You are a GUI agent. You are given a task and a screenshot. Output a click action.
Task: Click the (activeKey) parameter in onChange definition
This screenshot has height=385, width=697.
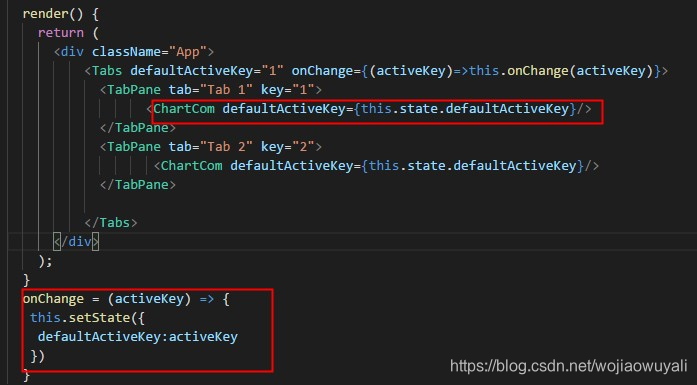pyautogui.click(x=149, y=299)
